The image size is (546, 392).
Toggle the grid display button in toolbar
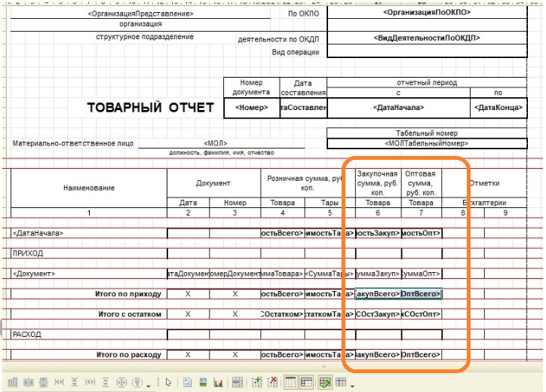click(291, 382)
